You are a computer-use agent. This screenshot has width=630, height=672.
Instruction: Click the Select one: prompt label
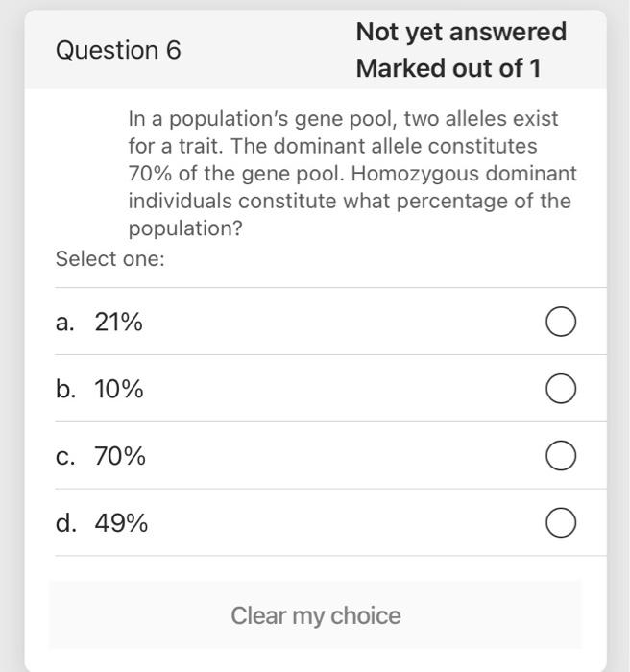(x=110, y=259)
